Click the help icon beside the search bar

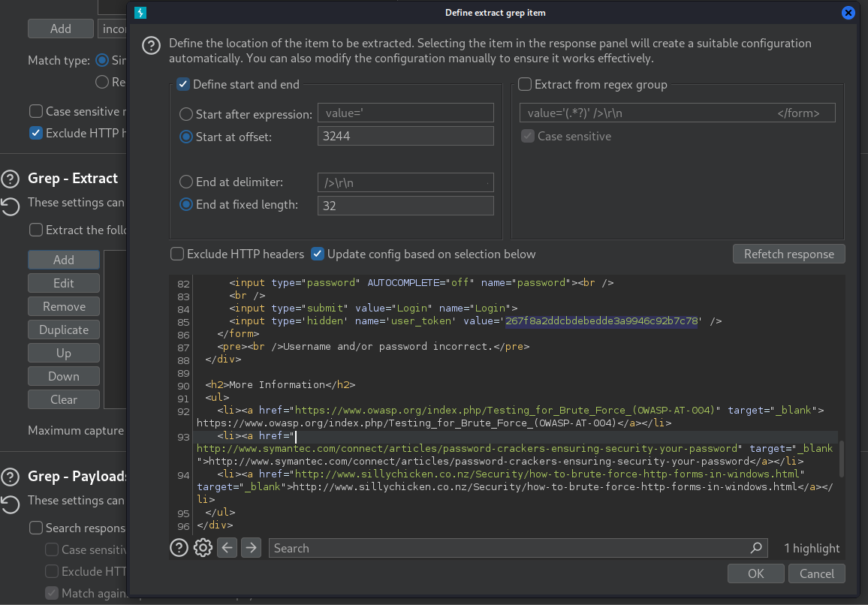click(179, 548)
